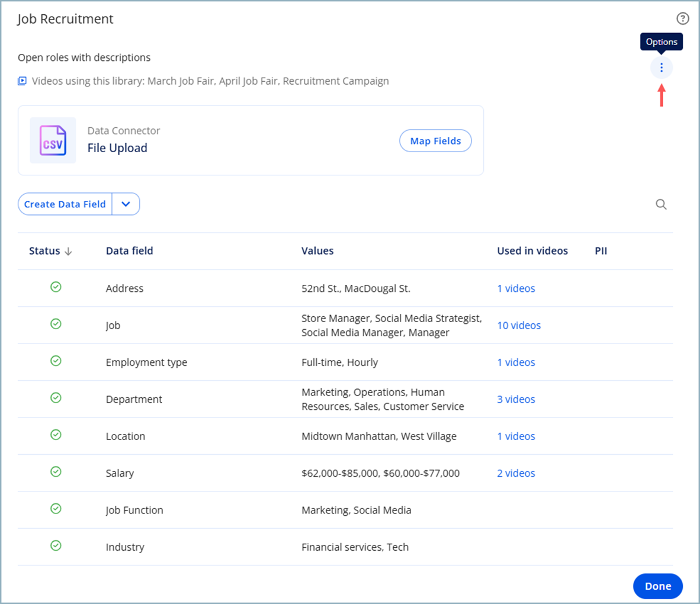Viewport: 700px width, 604px height.
Task: Click the videos-using-library icon
Action: coord(22,81)
